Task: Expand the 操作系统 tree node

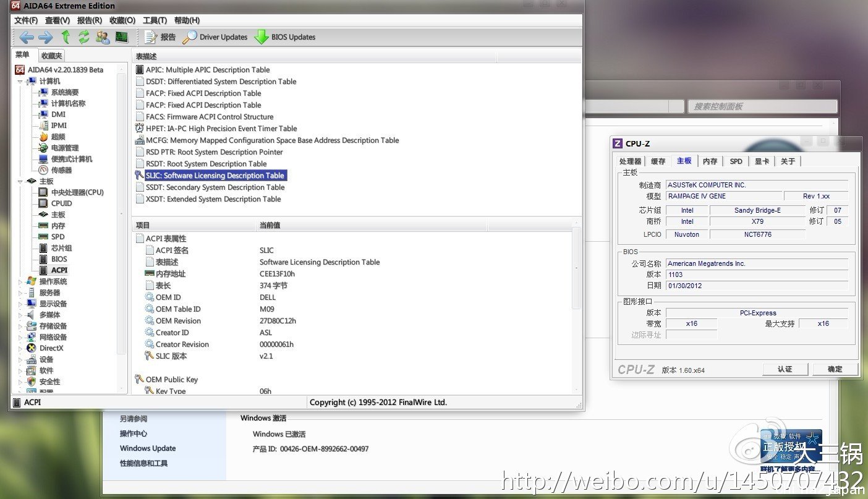Action: coord(20,281)
